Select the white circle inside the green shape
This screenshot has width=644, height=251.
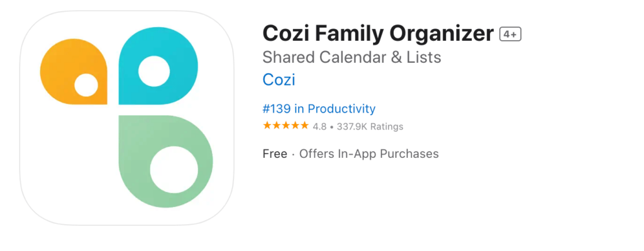coord(174,170)
